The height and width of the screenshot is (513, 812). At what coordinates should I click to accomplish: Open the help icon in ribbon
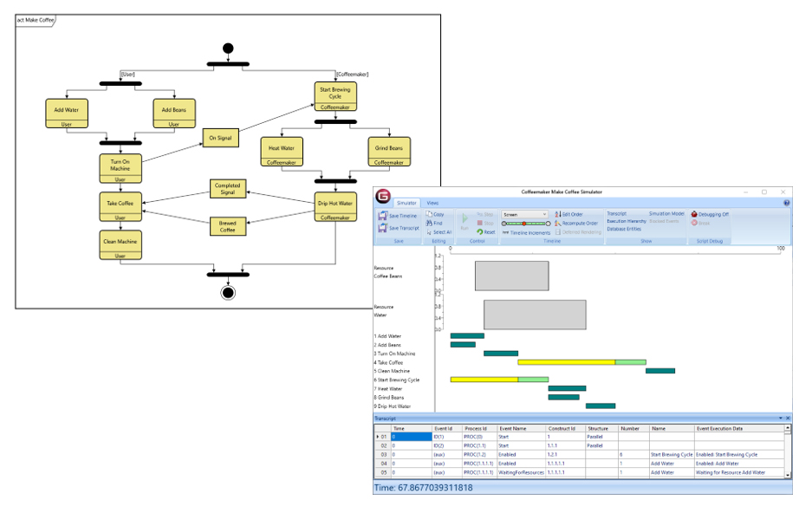786,202
